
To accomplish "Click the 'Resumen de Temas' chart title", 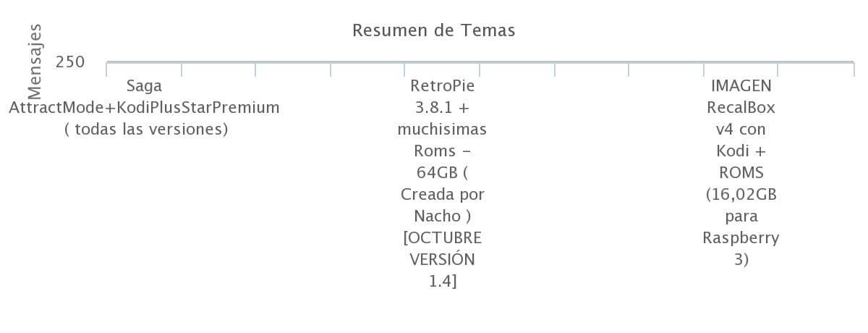I will click(x=433, y=30).
